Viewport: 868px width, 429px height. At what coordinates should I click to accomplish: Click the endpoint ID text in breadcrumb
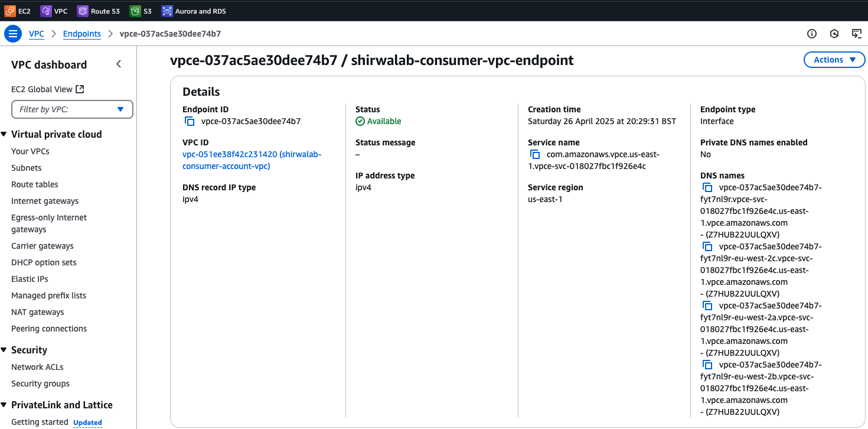(x=170, y=34)
